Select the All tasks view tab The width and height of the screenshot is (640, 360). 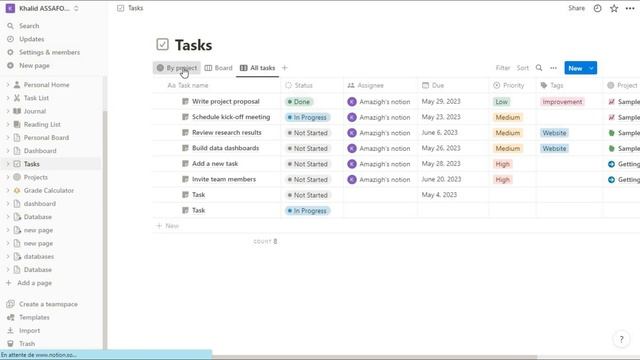258,68
